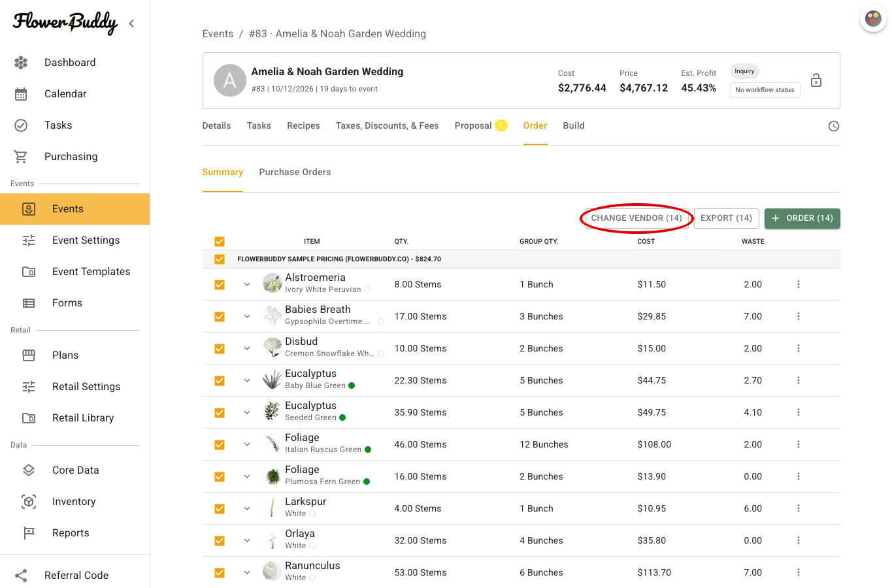892x588 pixels.
Task: Expand the Alstroemeria row details
Action: pos(247,284)
